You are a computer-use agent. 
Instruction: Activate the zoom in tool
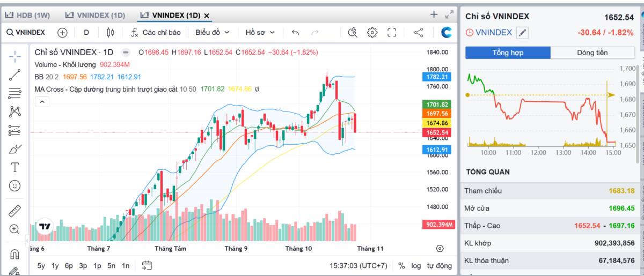click(x=15, y=229)
